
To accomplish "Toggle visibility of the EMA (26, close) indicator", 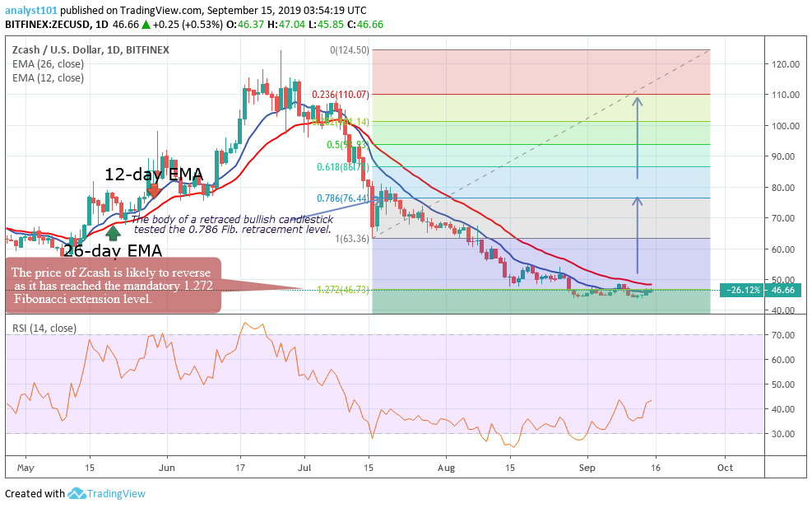I will click(49, 63).
